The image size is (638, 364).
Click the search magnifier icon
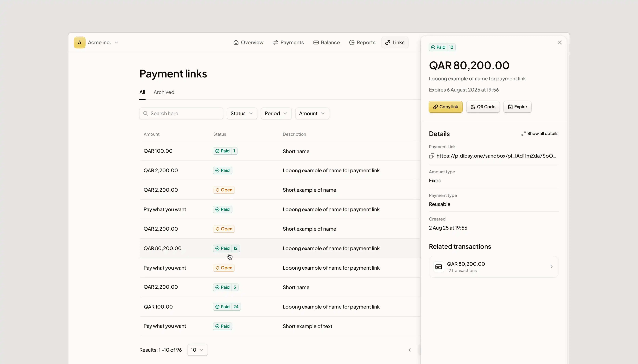(146, 114)
